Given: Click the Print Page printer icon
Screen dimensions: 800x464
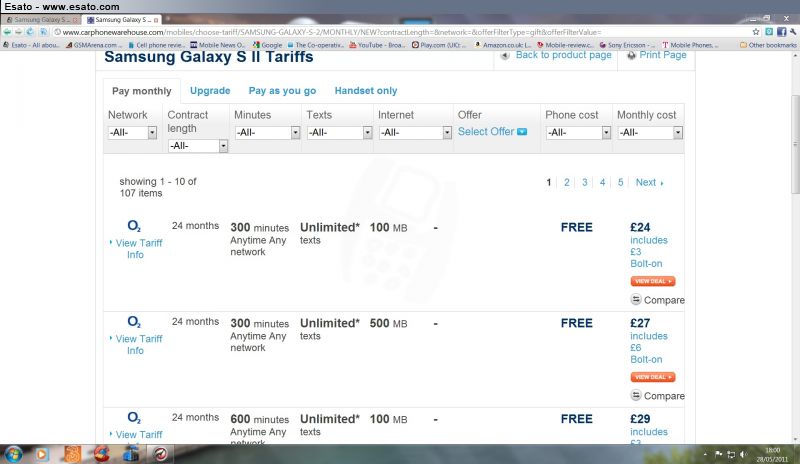Looking at the screenshot, I should pos(631,55).
